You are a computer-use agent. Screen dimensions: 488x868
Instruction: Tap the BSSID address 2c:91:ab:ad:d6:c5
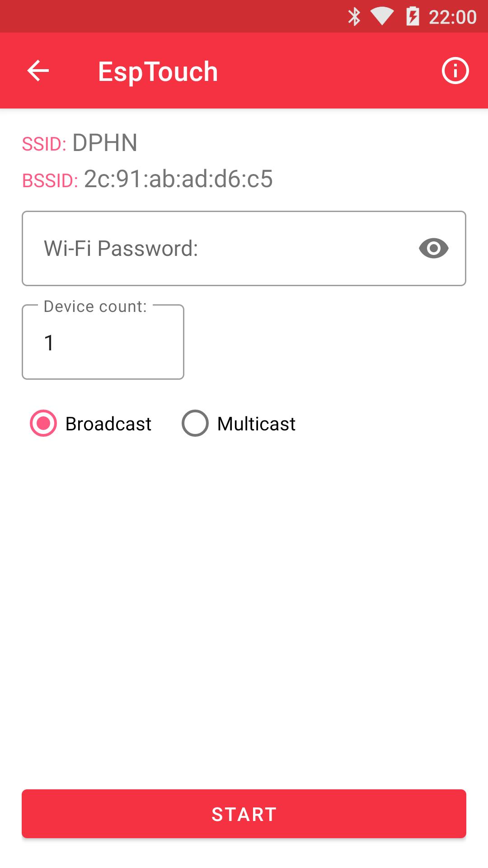click(x=178, y=179)
